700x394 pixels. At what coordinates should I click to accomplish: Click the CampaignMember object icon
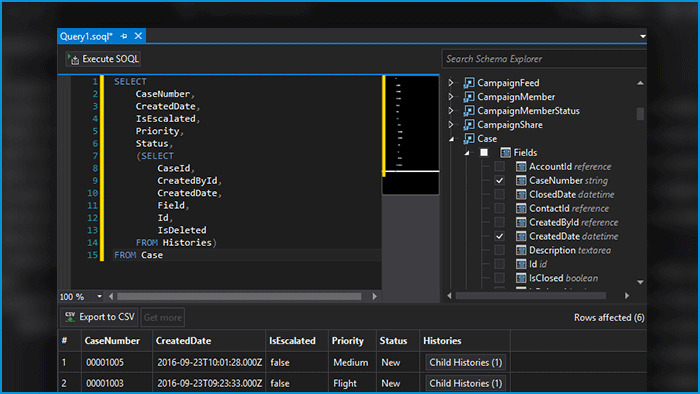(x=469, y=96)
